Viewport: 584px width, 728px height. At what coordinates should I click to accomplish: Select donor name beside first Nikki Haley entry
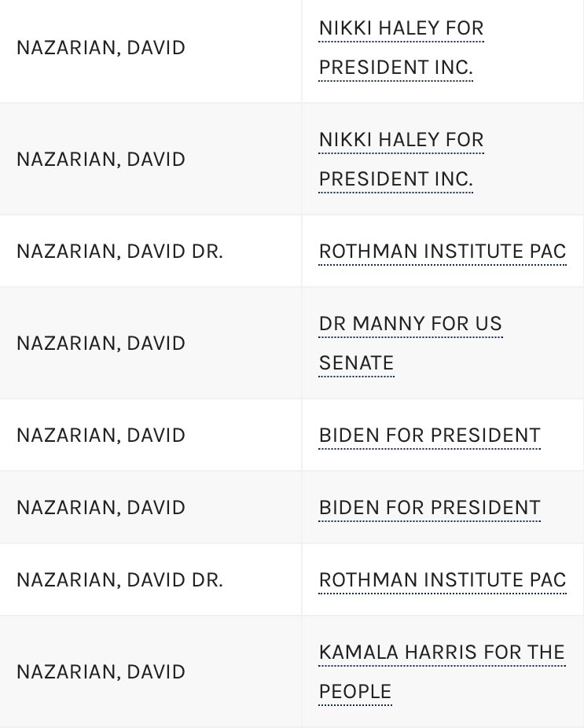[101, 49]
